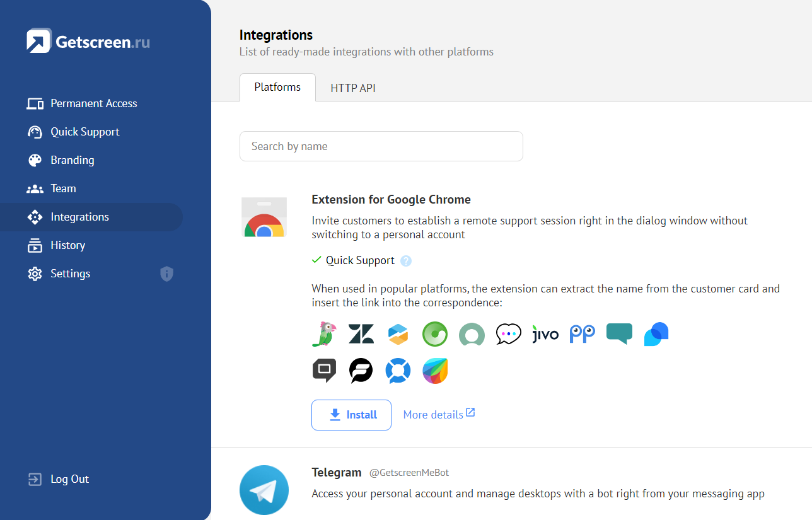Click the heart-shaped chat bubble icon
The image size is (812, 520).
[x=509, y=334]
